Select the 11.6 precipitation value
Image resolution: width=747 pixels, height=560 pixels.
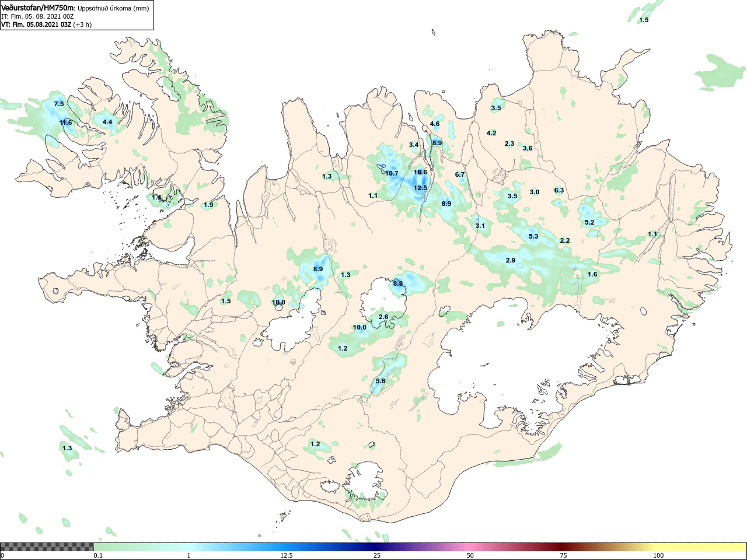click(x=65, y=123)
